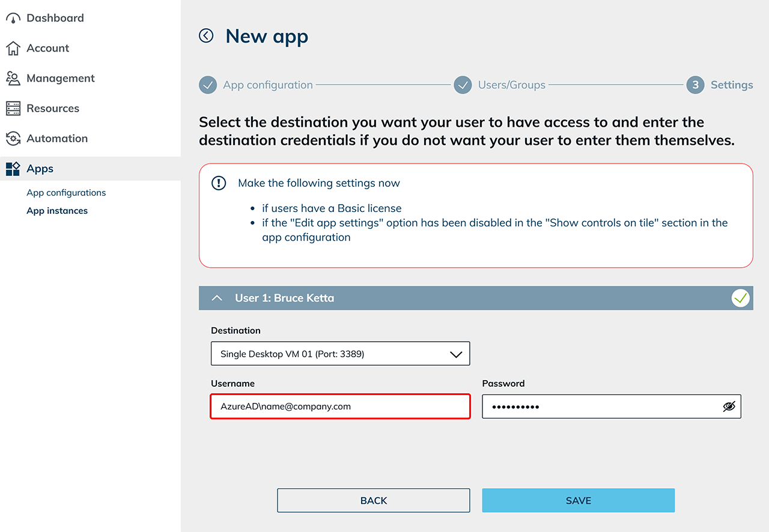The width and height of the screenshot is (769, 532).
Task: Click the App configuration step checkmark
Action: pos(208,85)
